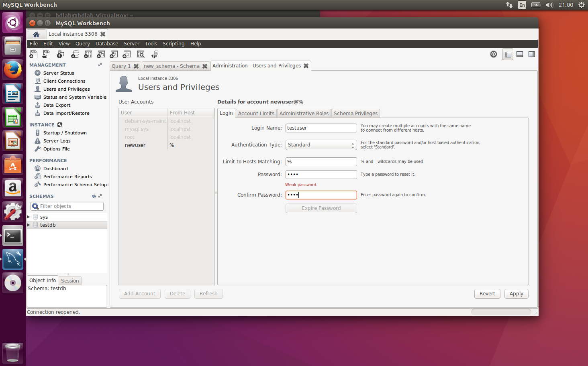Create new schema toolbar icon
Image resolution: width=588 pixels, height=366 pixels.
click(75, 54)
